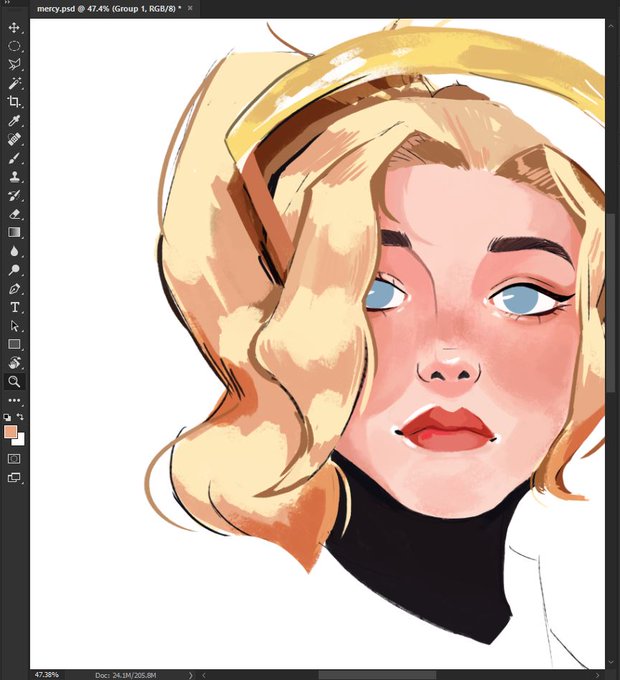The height and width of the screenshot is (680, 620).
Task: Click the vertical scrollbar thumb
Action: (x=611, y=302)
